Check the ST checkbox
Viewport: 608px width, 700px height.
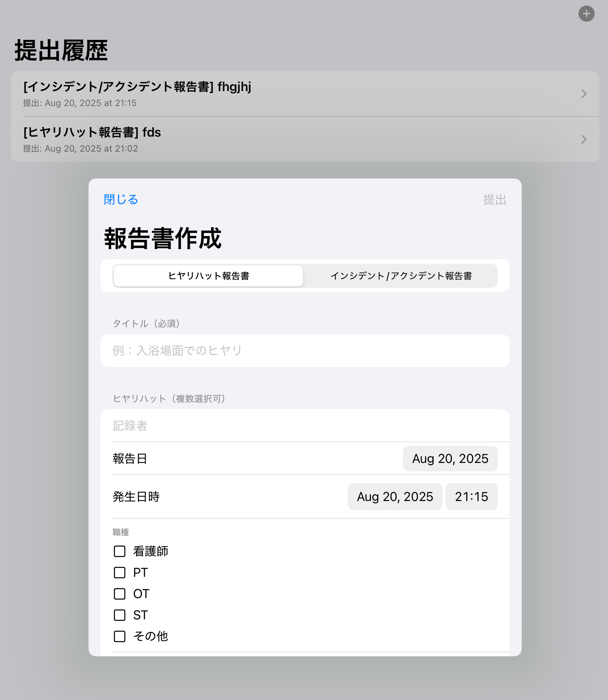[x=120, y=615]
